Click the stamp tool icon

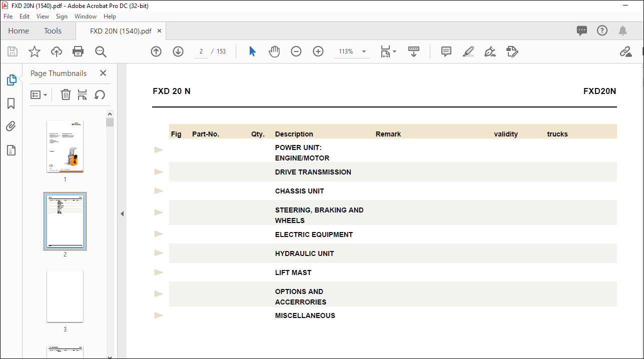coord(512,51)
